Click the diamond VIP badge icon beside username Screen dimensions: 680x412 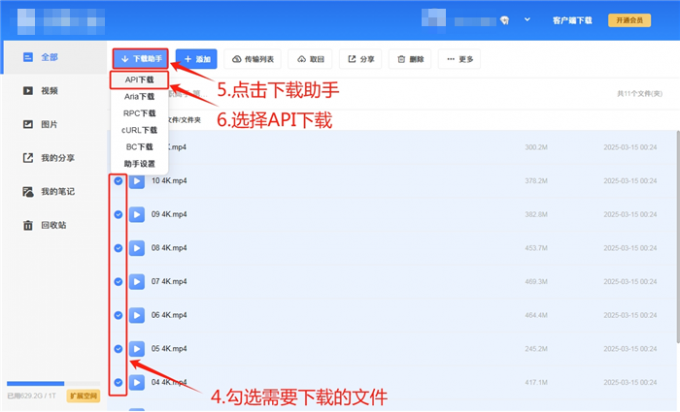[504, 20]
